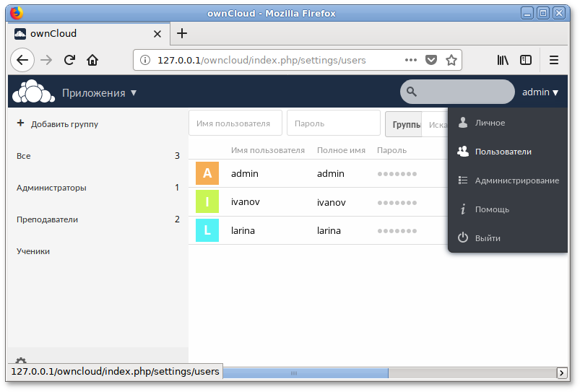This screenshot has width=580, height=392.
Task: Open a new browser tab
Action: 182,33
